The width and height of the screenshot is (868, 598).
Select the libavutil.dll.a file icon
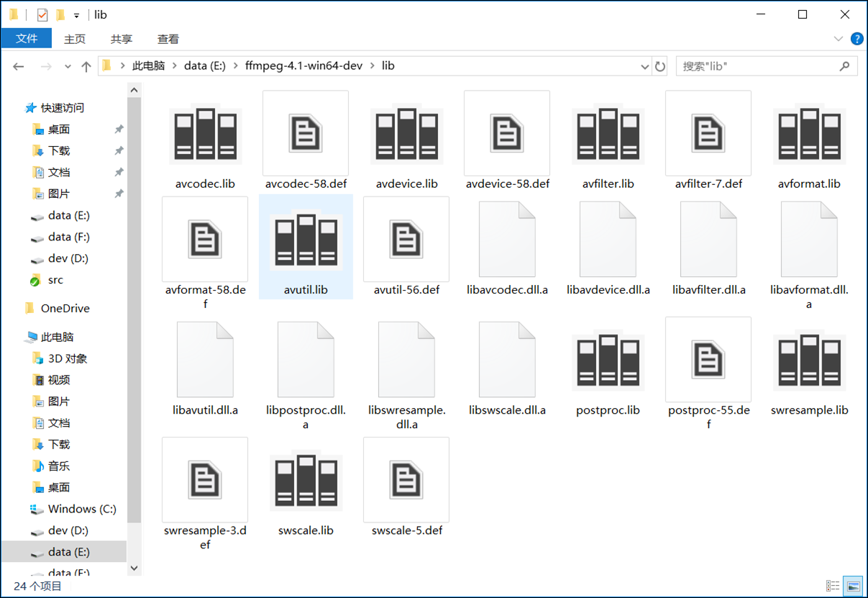click(x=205, y=359)
